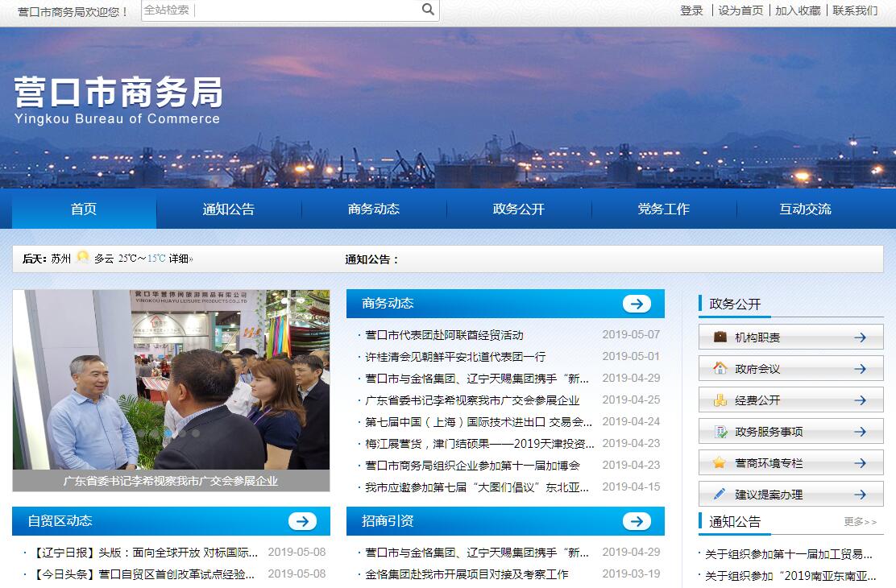Open 政务服务事项 arrow entry
The width and height of the screenshot is (896, 588).
coord(860,432)
